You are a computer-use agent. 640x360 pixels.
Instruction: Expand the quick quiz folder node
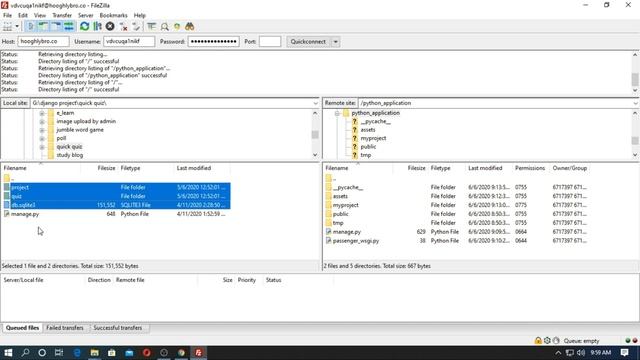[42, 147]
